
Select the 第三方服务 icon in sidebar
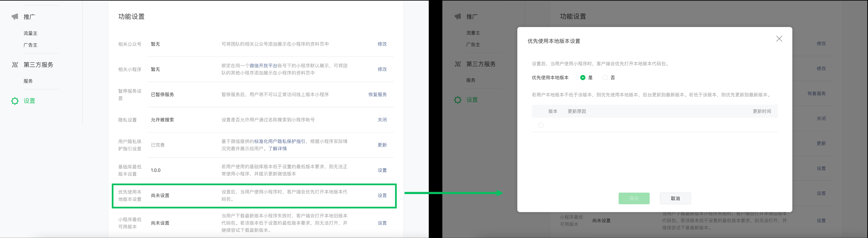[15, 64]
